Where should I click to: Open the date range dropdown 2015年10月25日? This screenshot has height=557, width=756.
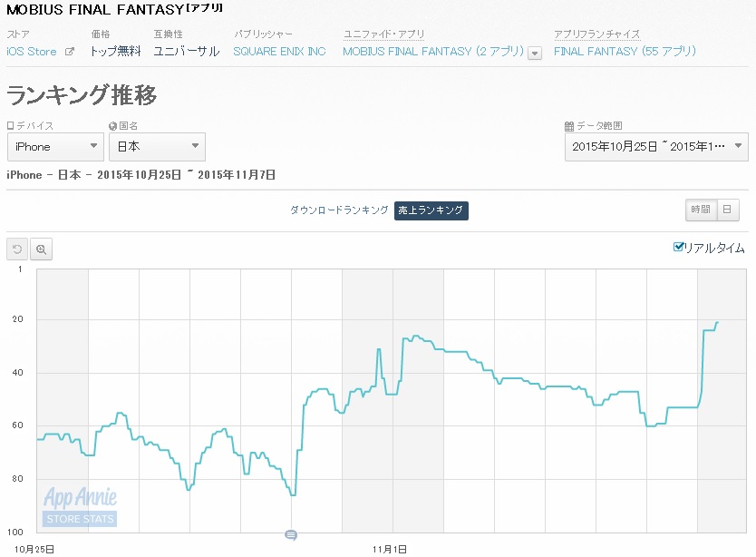tap(656, 147)
